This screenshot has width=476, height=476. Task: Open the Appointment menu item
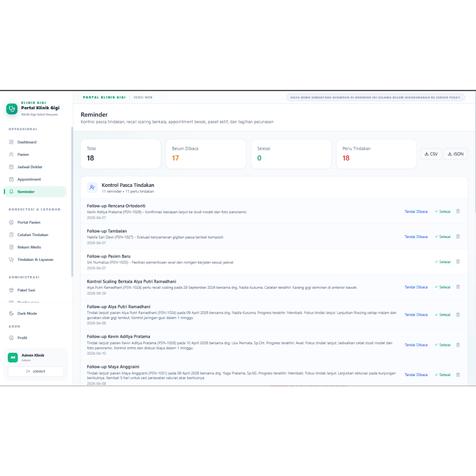(x=35, y=179)
